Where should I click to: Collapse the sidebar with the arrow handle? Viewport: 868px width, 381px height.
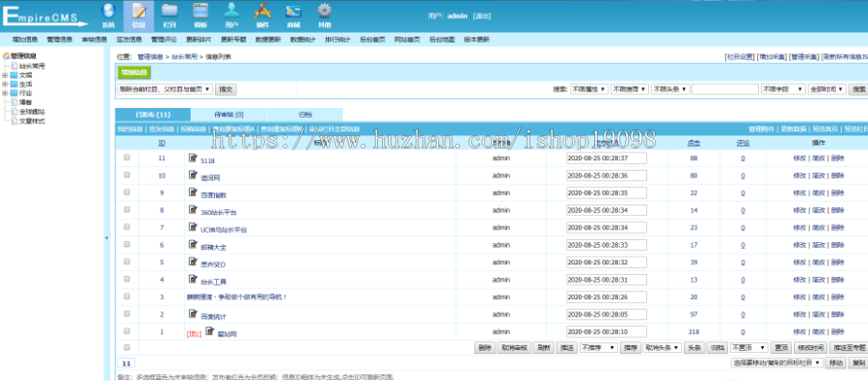(106, 237)
